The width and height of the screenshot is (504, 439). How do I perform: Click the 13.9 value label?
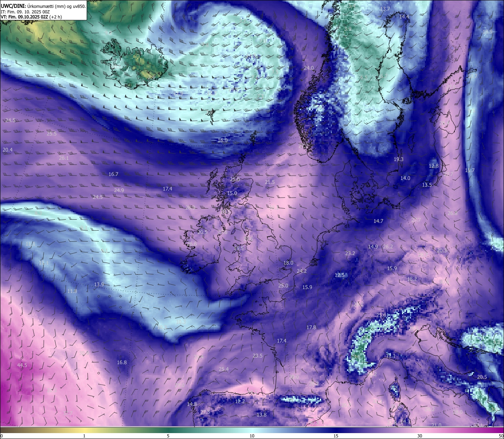coord(99,284)
